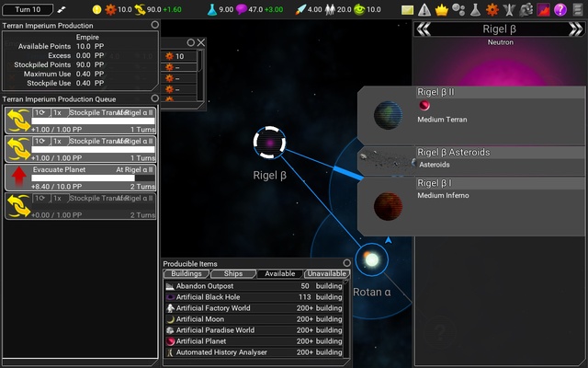Screen dimensions: 588x368
Task: Open the purple question-mark pedia icon
Action: click(x=560, y=10)
